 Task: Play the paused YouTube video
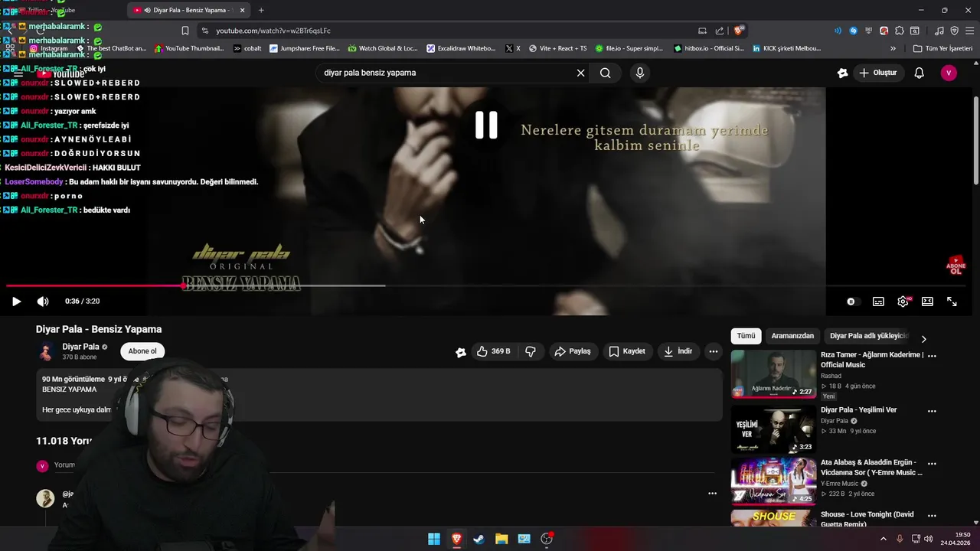pos(16,302)
